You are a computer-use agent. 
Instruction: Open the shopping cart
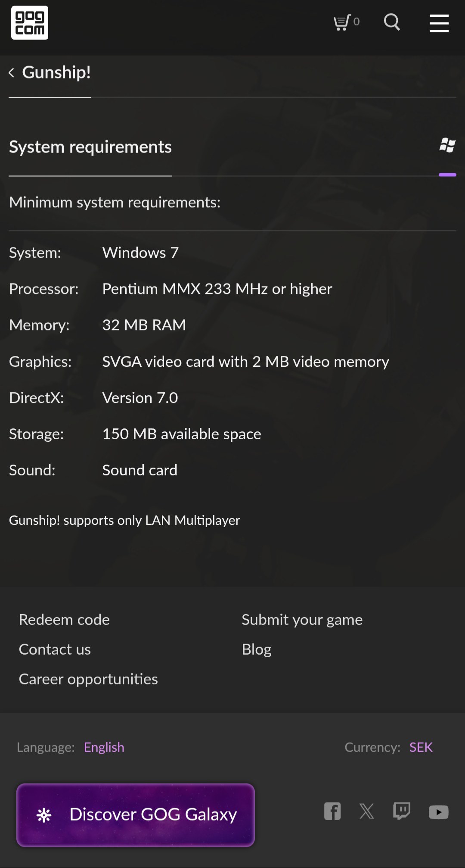347,22
